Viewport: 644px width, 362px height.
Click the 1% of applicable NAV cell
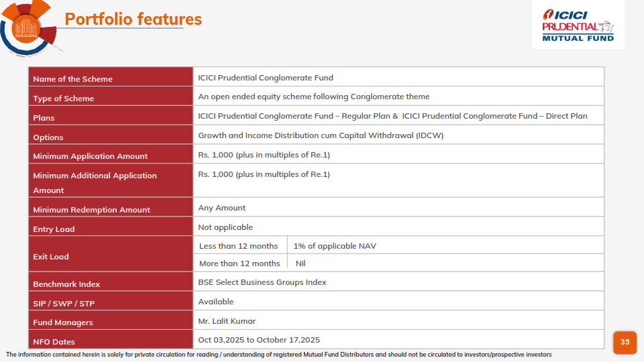click(x=334, y=246)
